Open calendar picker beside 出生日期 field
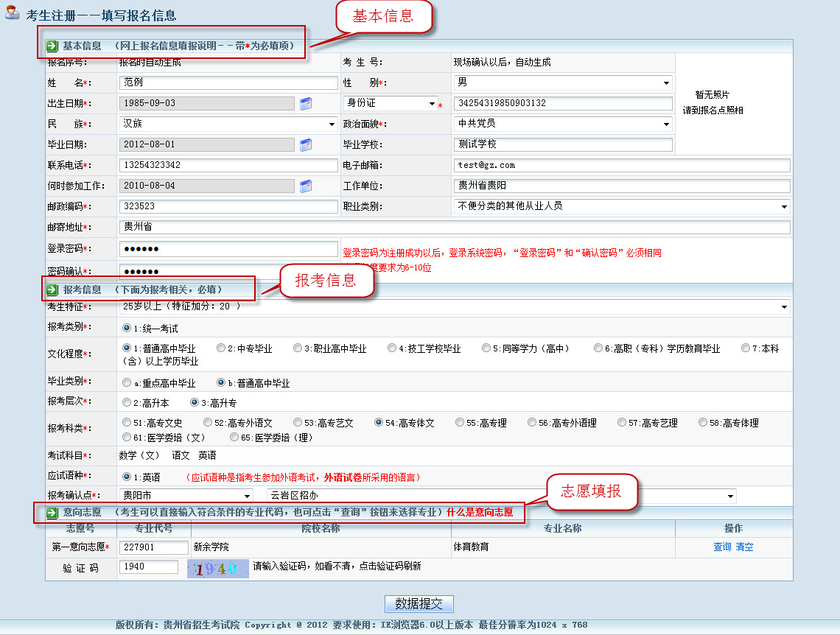Image resolution: width=840 pixels, height=635 pixels. pyautogui.click(x=306, y=104)
